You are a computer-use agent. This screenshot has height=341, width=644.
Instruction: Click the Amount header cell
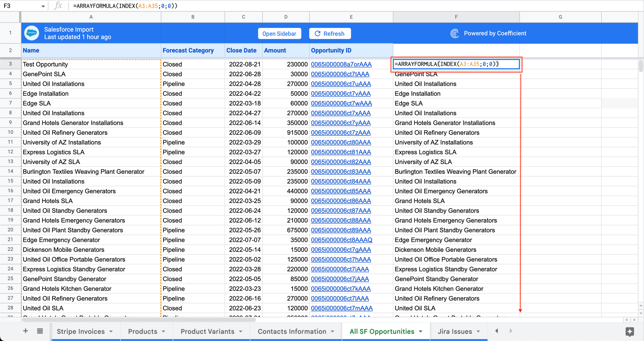point(286,51)
